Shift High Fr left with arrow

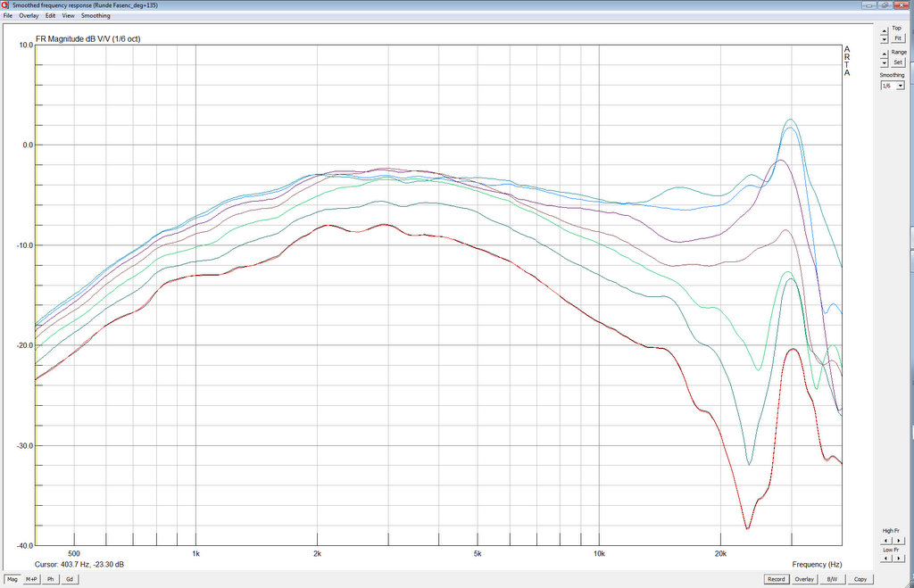pyautogui.click(x=885, y=540)
